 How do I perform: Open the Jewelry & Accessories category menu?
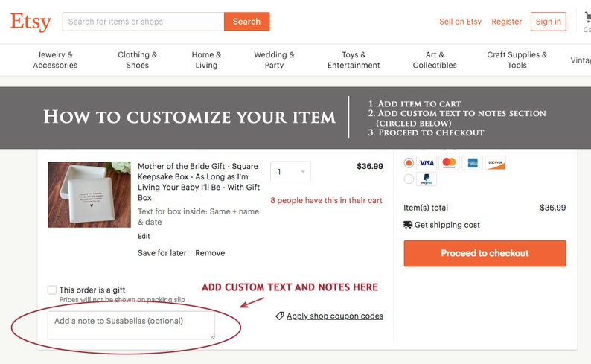point(55,60)
